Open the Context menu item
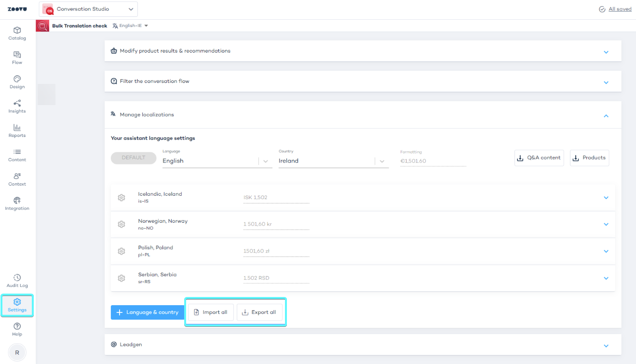The height and width of the screenshot is (364, 636). tap(17, 179)
